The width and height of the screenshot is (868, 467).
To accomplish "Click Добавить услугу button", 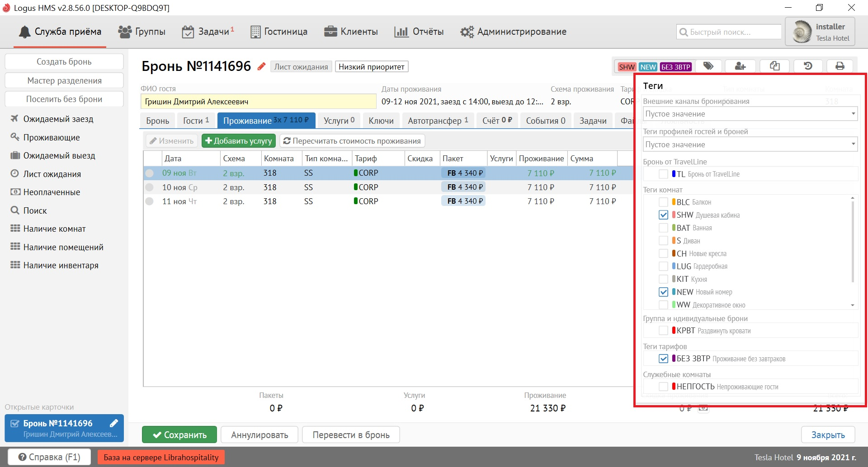I will (239, 141).
